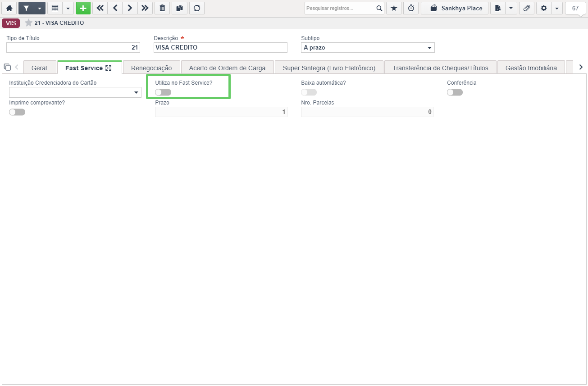This screenshot has width=588, height=386.
Task: Mark 21 - VISA CREDITO as favorite star
Action: 28,23
